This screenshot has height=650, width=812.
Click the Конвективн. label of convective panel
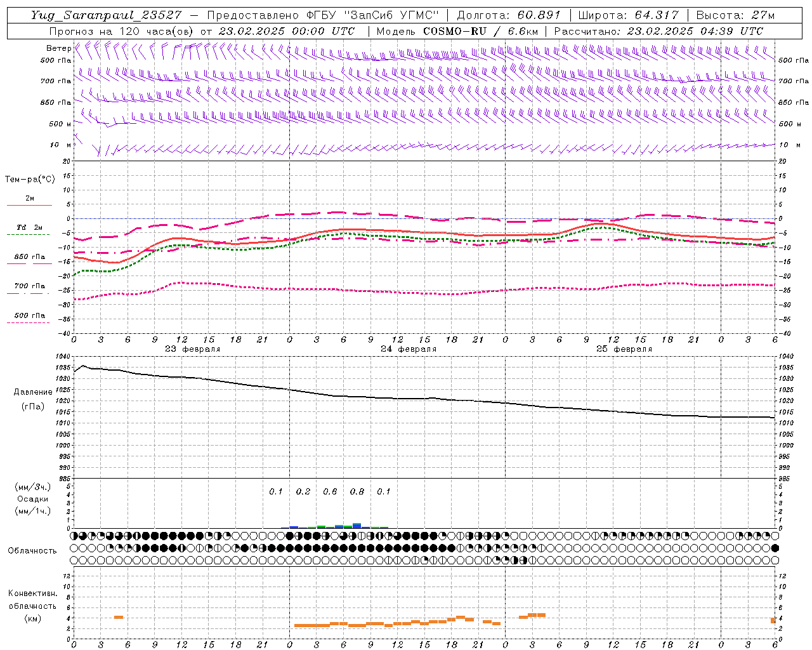[x=32, y=594]
